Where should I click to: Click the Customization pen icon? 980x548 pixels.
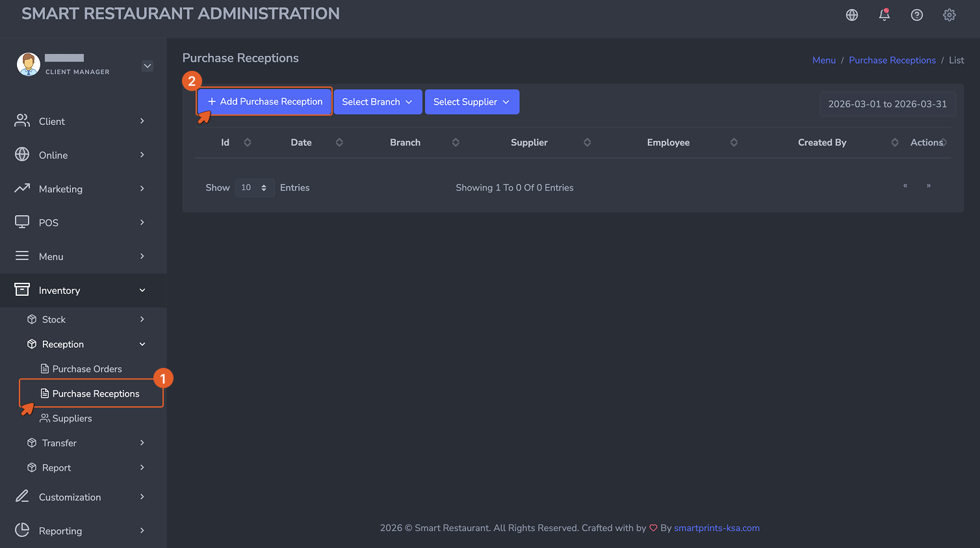pos(22,497)
